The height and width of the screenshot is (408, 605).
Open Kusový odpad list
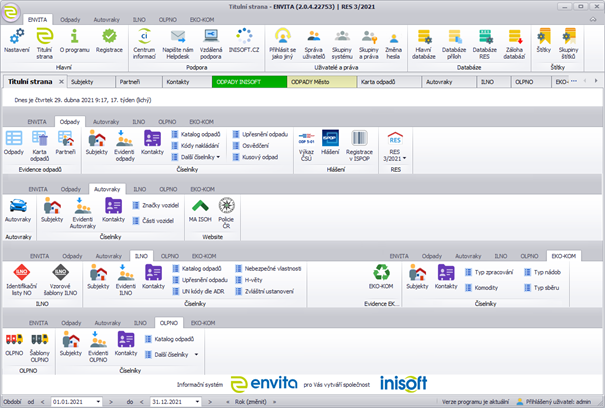pyautogui.click(x=255, y=157)
